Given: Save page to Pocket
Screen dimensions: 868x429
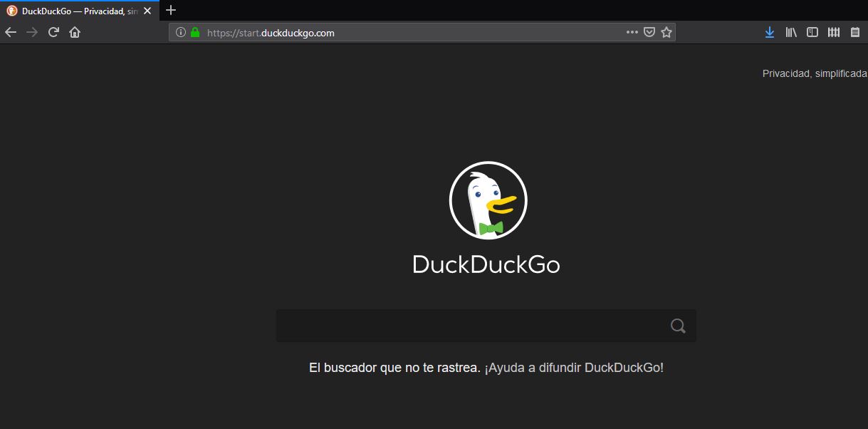Looking at the screenshot, I should pyautogui.click(x=649, y=32).
